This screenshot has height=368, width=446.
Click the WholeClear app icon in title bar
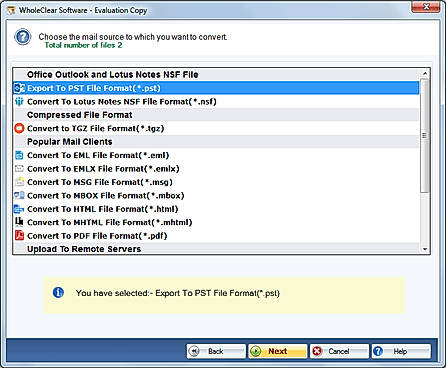[x=11, y=10]
